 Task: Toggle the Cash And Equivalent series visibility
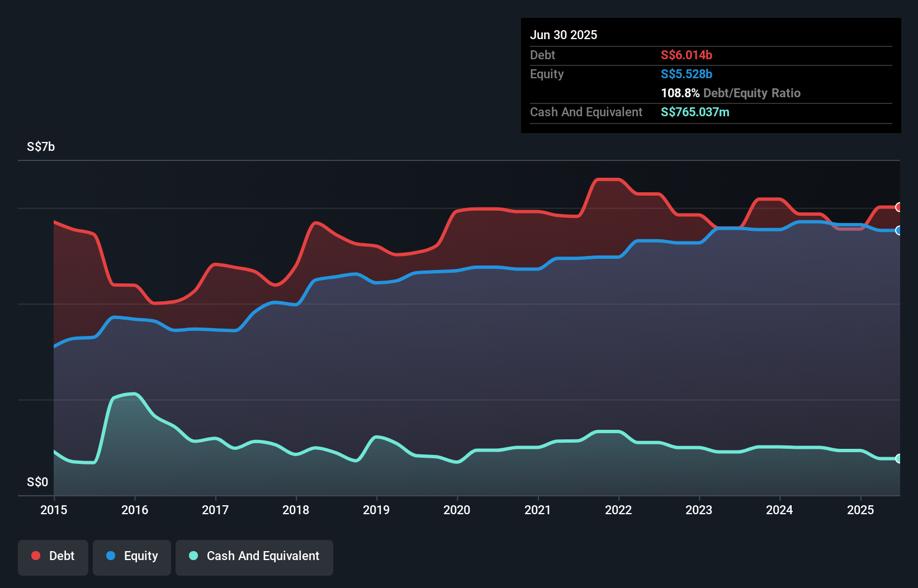pos(254,557)
